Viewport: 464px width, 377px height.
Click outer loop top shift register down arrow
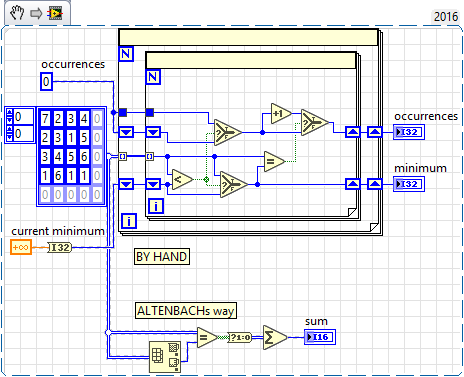click(x=126, y=132)
